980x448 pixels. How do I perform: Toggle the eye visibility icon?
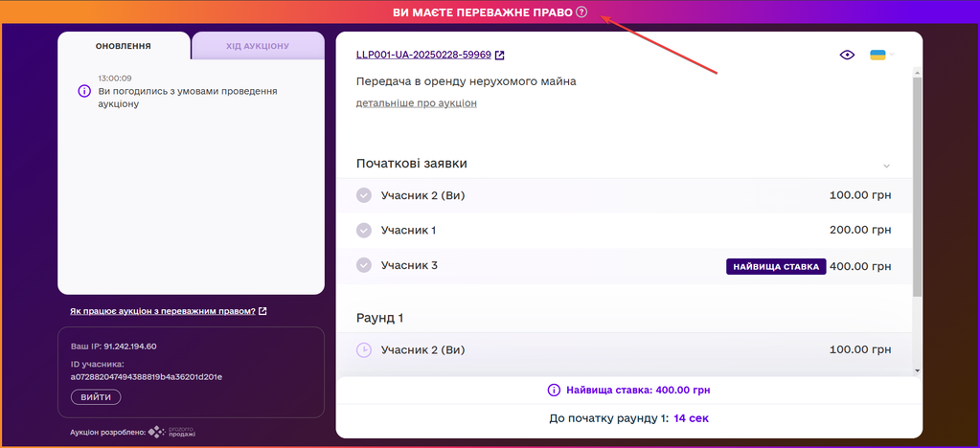click(847, 55)
